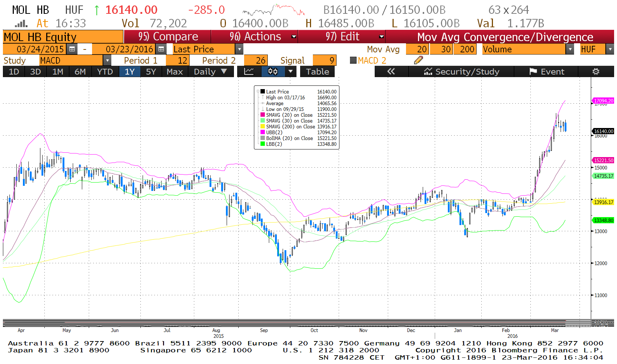Collapse the legend box tree toggle
The height and width of the screenshot is (364, 617).
point(258,92)
